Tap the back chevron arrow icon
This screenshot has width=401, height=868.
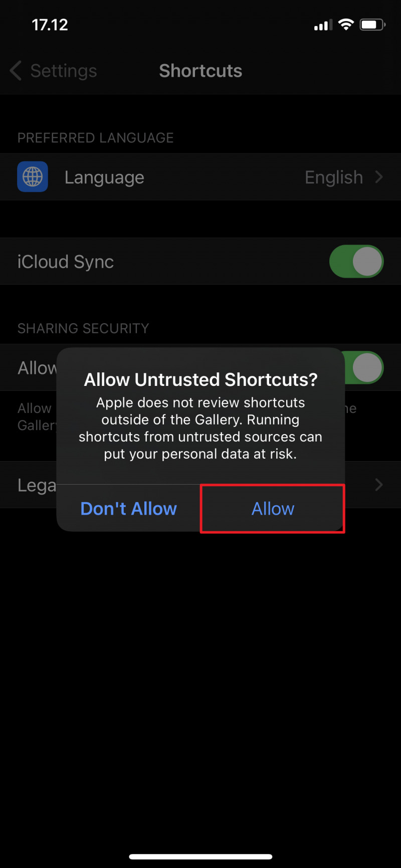coord(16,71)
